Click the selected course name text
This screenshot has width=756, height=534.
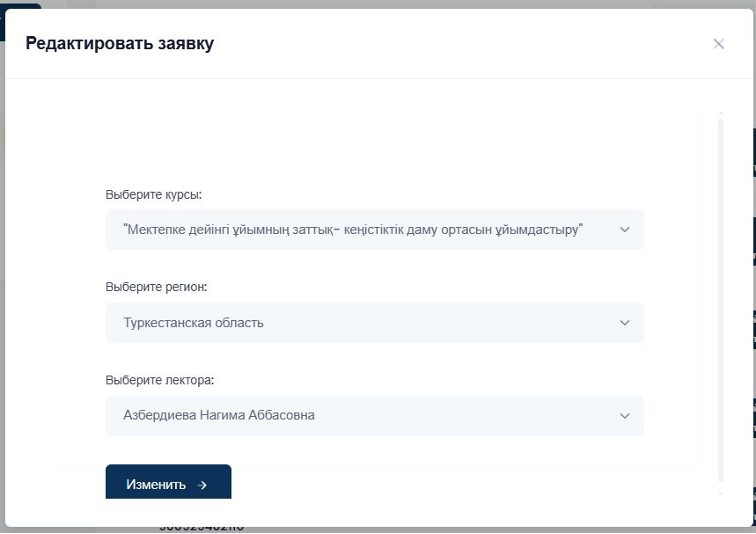pyautogui.click(x=352, y=229)
